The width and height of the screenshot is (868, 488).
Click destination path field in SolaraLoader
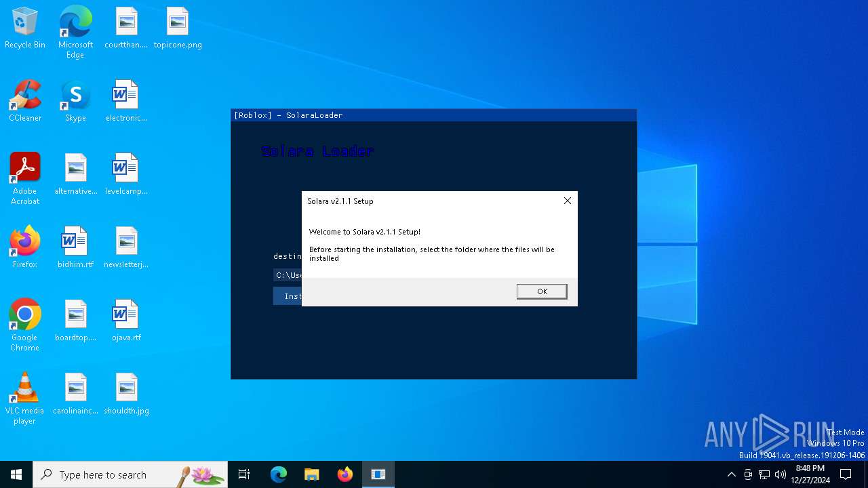pyautogui.click(x=288, y=275)
